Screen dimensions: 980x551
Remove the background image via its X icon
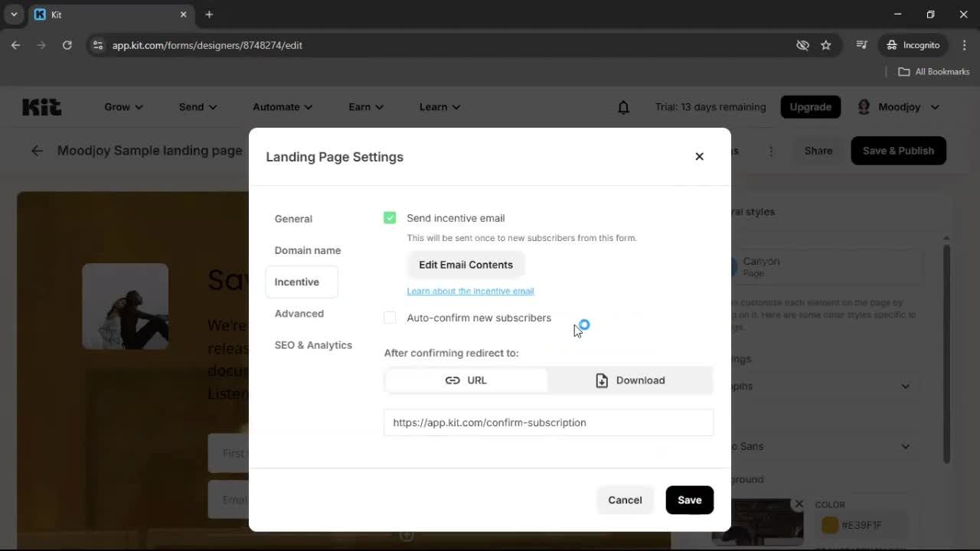coord(799,504)
